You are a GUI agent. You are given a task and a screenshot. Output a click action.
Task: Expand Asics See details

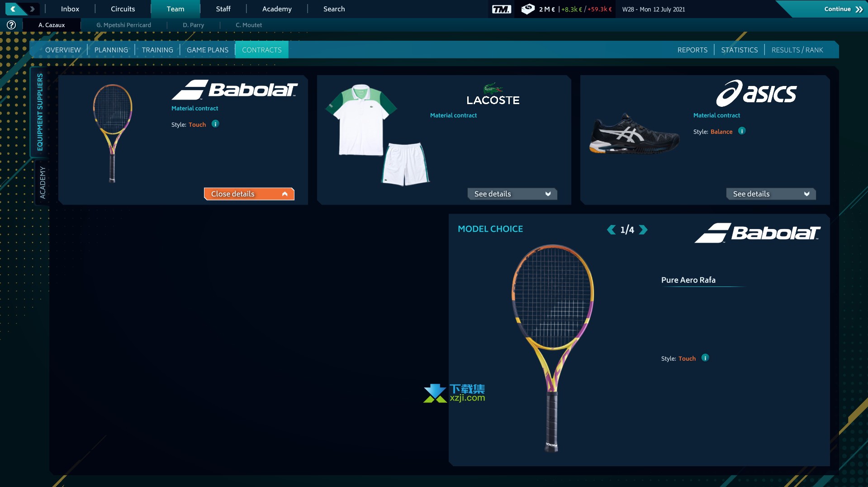coord(771,194)
